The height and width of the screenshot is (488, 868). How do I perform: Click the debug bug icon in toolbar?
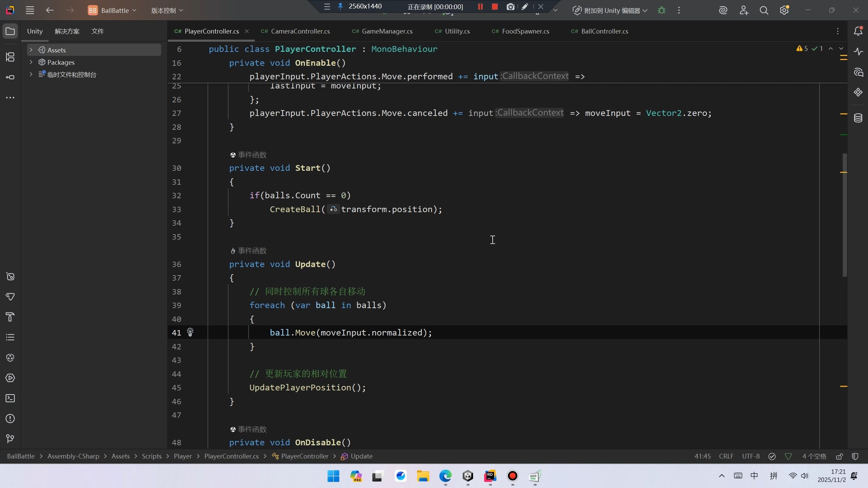click(x=661, y=11)
